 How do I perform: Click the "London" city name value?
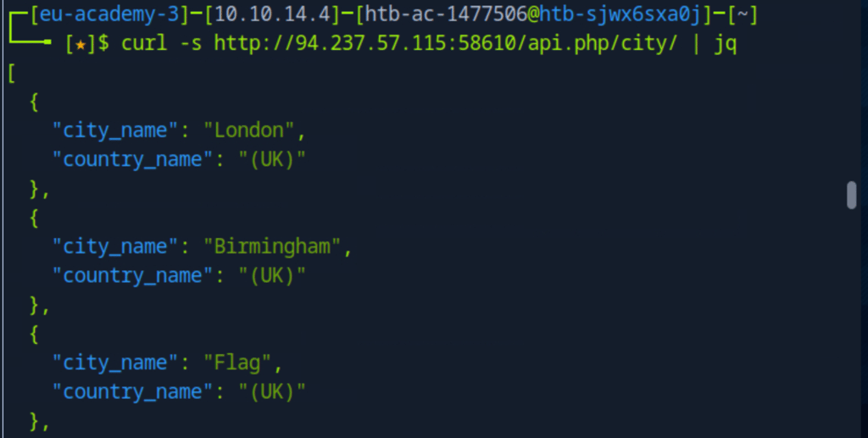pos(249,130)
